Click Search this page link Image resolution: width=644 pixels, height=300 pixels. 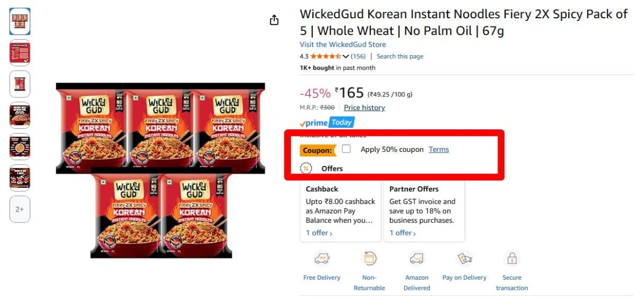[400, 56]
